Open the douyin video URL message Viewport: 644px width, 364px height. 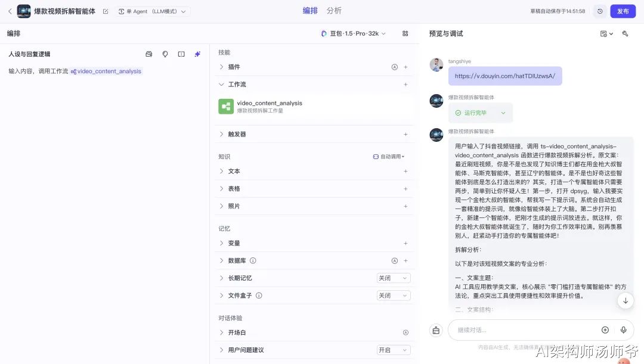click(x=505, y=76)
